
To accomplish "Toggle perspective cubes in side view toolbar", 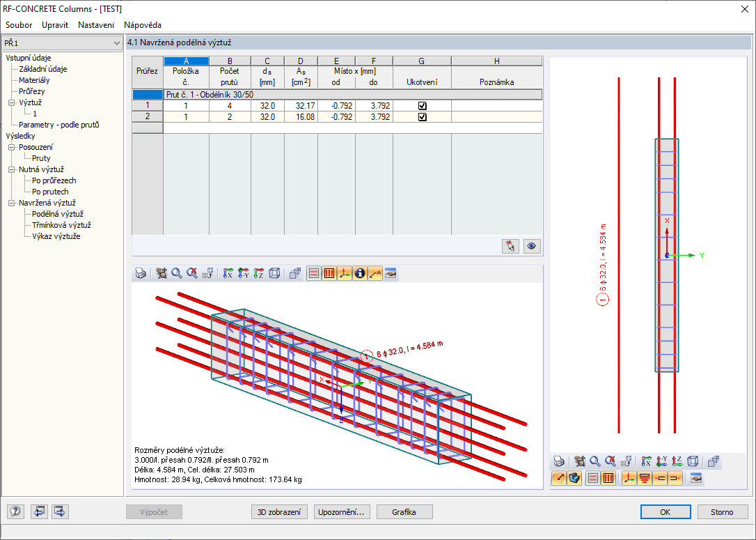I will tap(714, 461).
